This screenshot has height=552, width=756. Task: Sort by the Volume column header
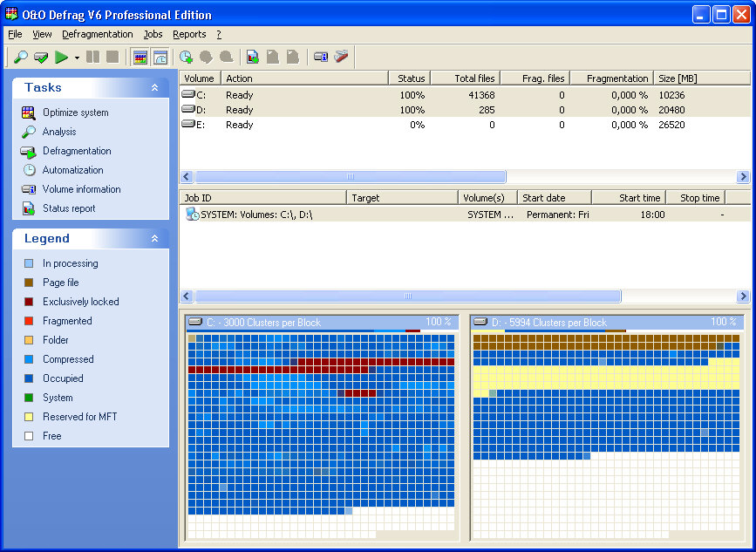[x=200, y=78]
